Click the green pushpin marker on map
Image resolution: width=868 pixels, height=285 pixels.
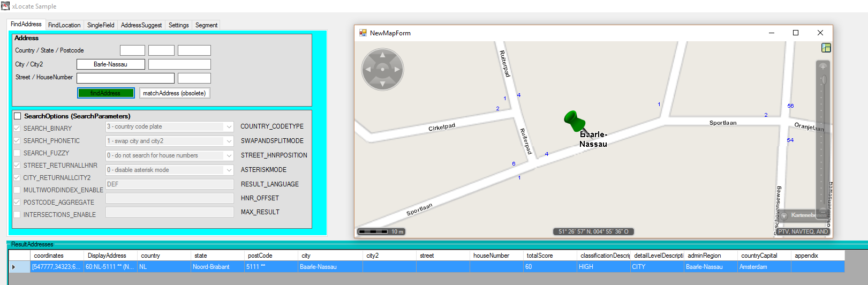click(574, 120)
